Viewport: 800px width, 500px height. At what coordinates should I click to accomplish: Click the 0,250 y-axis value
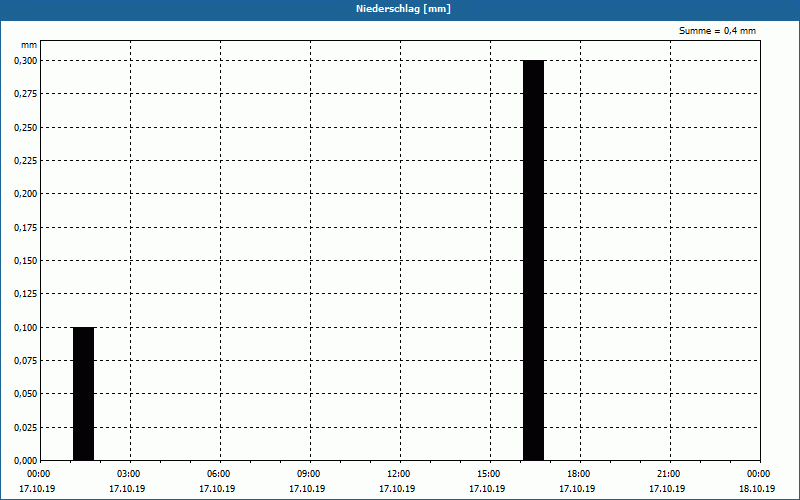click(x=26, y=128)
